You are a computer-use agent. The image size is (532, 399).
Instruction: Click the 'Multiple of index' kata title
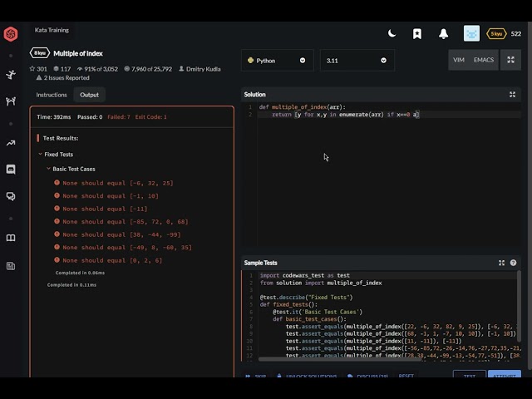(78, 53)
